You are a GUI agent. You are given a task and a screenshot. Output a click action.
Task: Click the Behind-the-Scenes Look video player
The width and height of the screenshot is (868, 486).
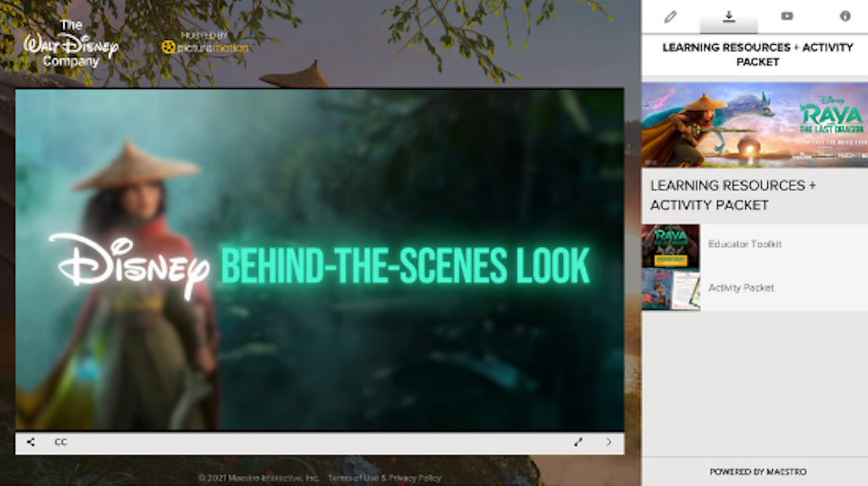point(320,260)
